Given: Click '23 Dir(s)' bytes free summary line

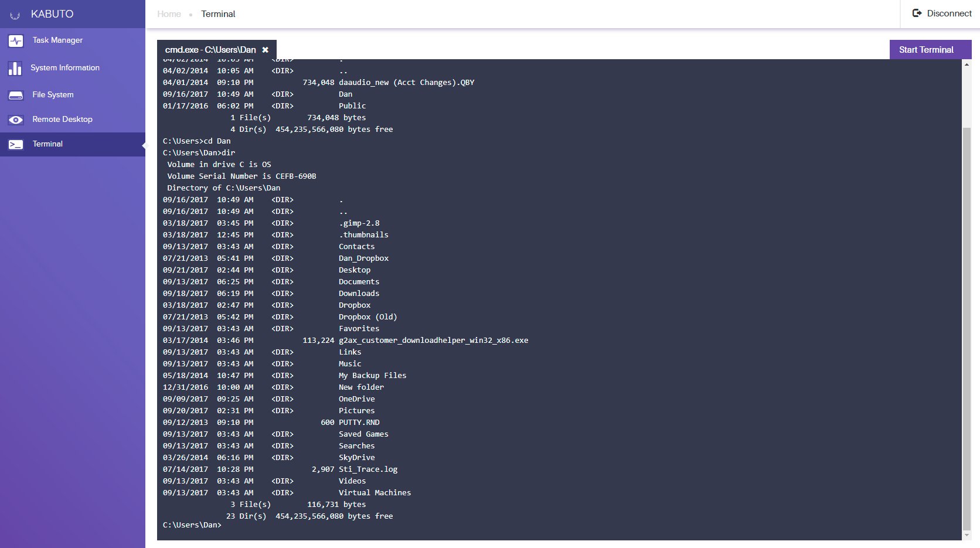Looking at the screenshot, I should click(309, 516).
